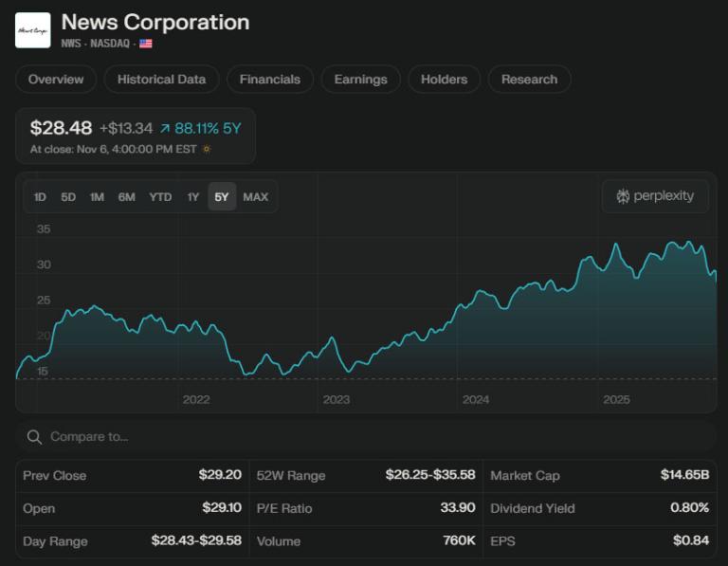728x566 pixels.
Task: Switch chart range to 6M
Action: coord(126,197)
